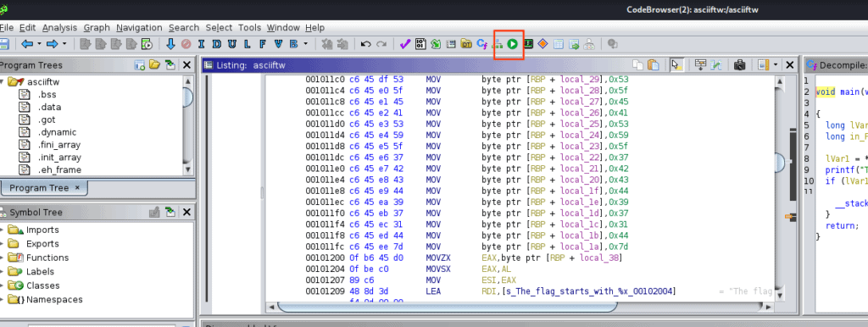Open the Tools menu

[x=250, y=28]
